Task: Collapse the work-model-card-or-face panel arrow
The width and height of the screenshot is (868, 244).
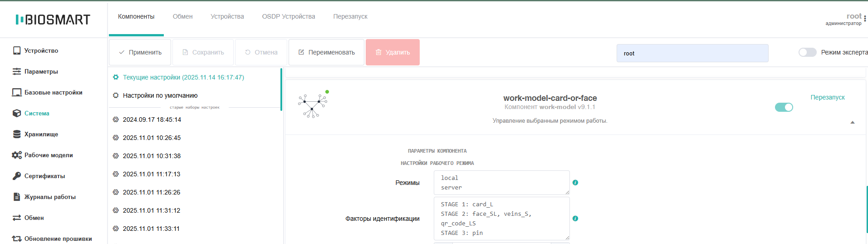Action: (853, 122)
